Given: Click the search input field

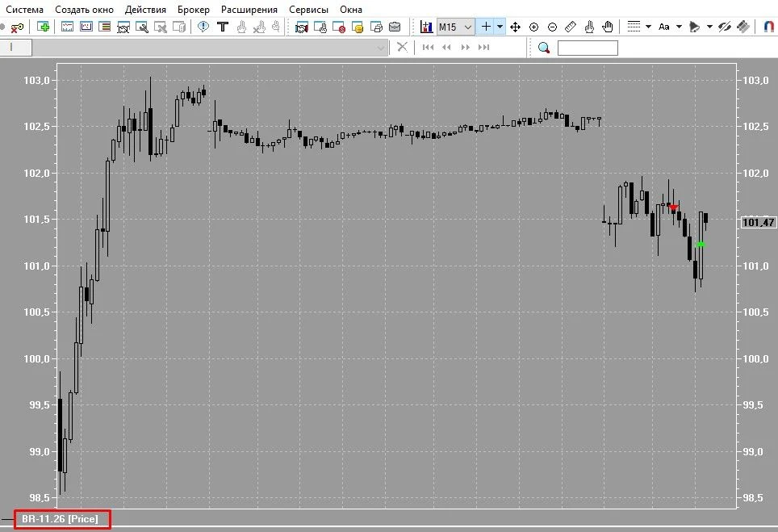Looking at the screenshot, I should [x=588, y=48].
